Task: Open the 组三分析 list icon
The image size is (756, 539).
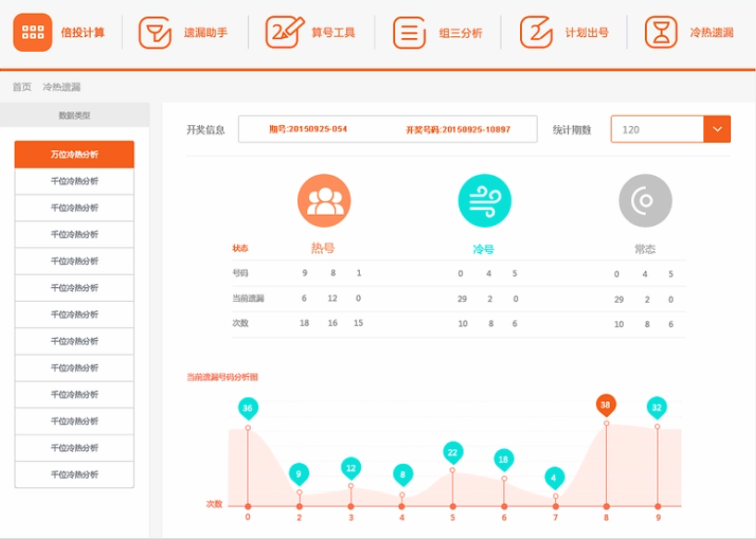Action: tap(409, 32)
